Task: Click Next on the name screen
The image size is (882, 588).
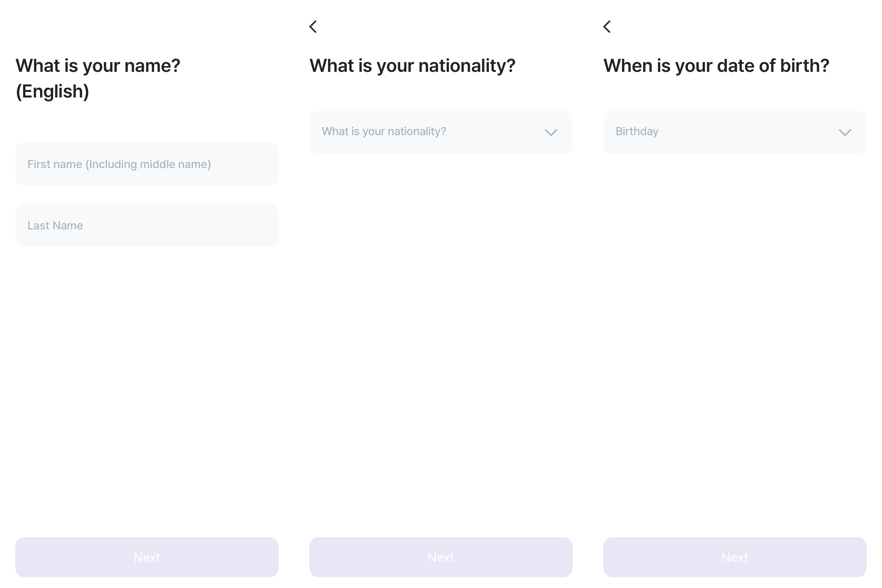Action: click(147, 557)
